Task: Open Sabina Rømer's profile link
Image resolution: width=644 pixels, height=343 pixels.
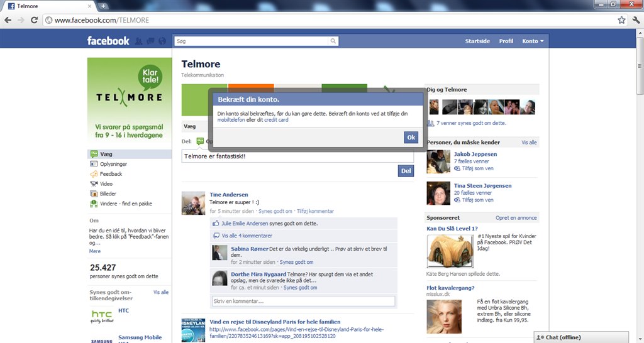Action: (x=249, y=249)
